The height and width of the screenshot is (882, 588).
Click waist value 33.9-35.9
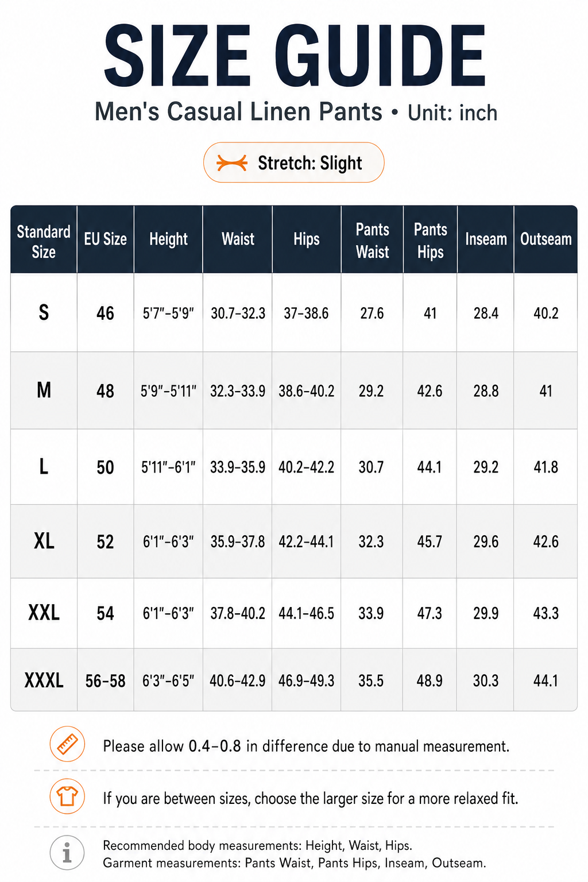[x=237, y=467]
